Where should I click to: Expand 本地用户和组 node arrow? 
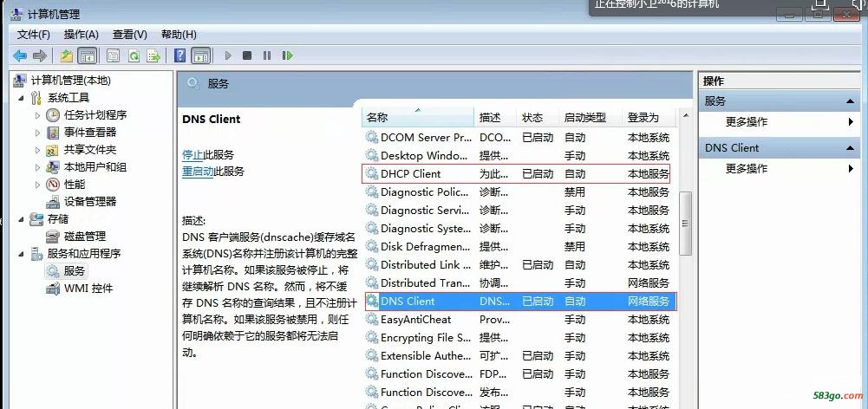point(37,167)
